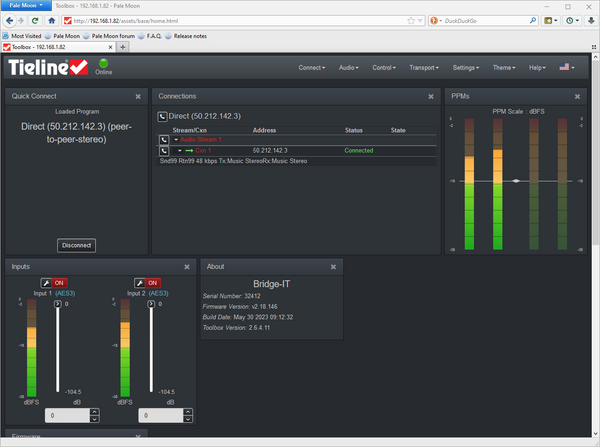Open Input 1 wrench settings
This screenshot has width=600, height=447.
47,283
